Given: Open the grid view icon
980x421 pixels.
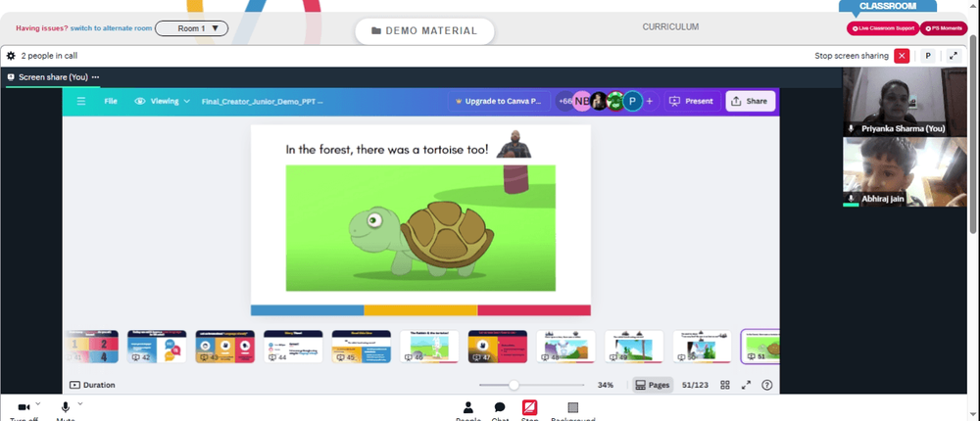Looking at the screenshot, I should click(x=725, y=386).
